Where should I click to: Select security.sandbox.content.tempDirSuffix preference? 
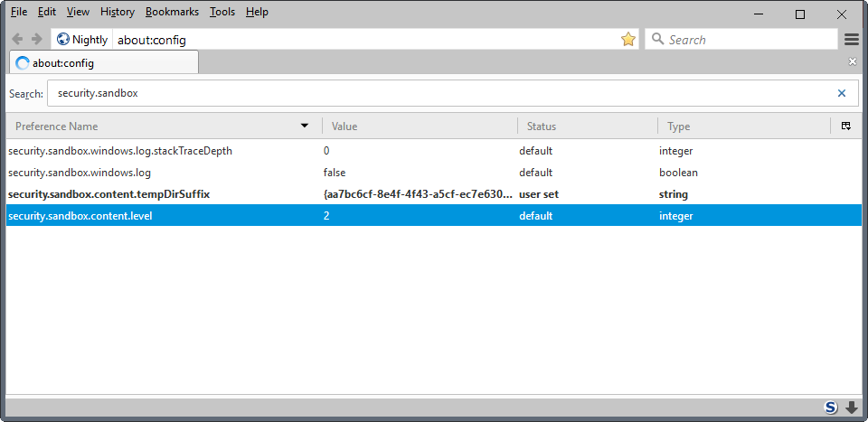coord(434,194)
